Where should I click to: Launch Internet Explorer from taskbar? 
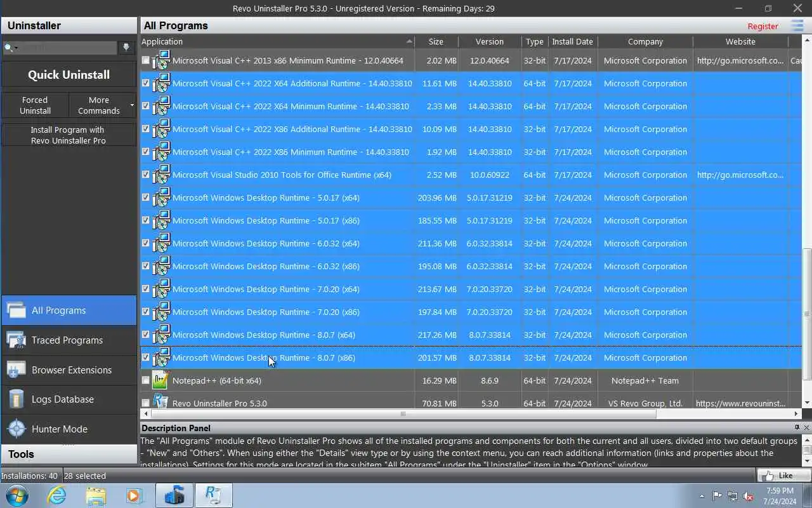coord(57,495)
